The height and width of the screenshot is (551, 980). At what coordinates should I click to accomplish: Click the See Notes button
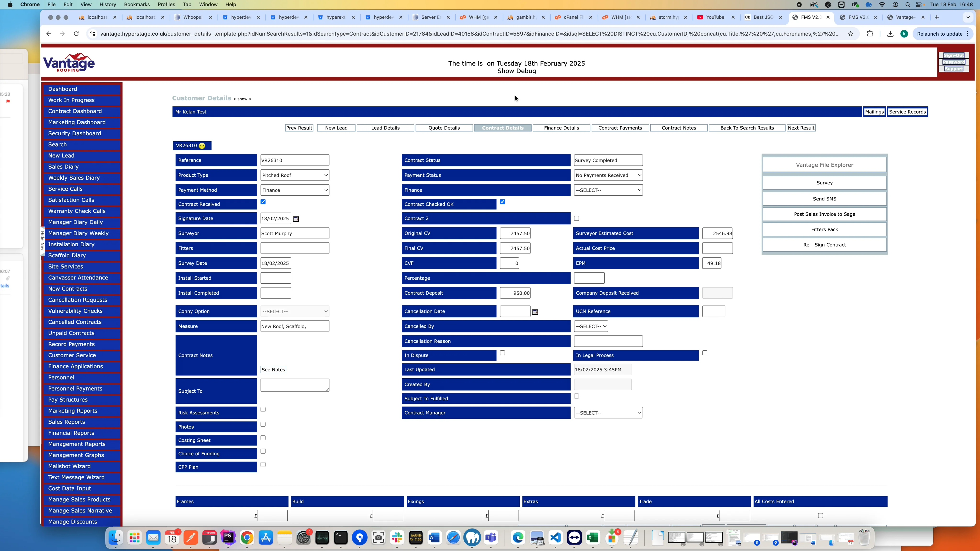point(273,369)
